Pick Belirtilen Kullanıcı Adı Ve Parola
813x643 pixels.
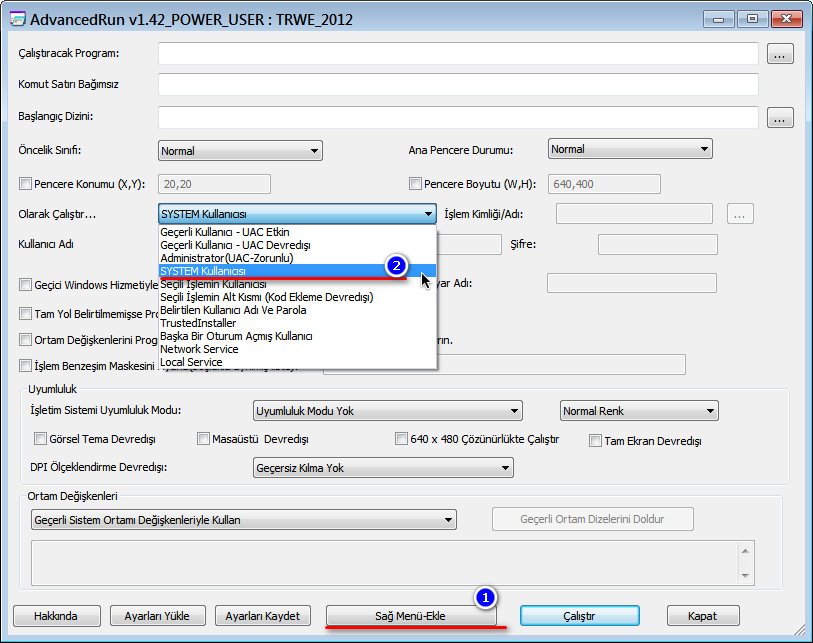[x=297, y=310]
